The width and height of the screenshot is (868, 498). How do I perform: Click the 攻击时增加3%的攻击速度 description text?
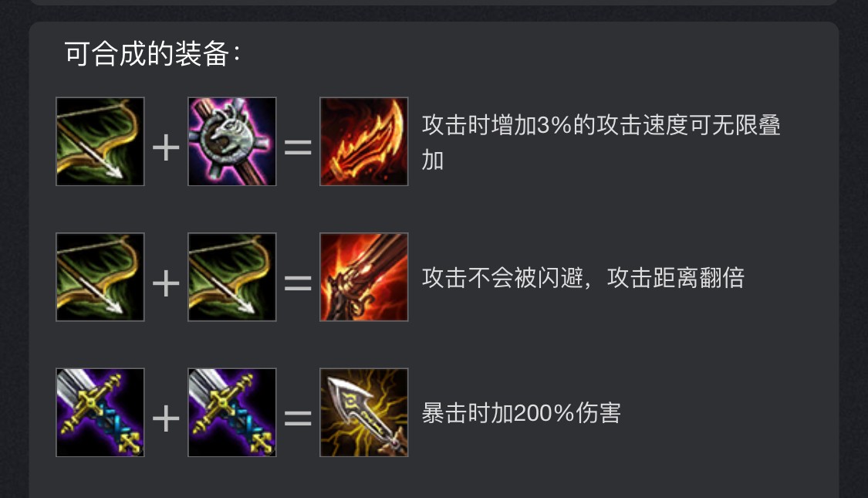556,125
